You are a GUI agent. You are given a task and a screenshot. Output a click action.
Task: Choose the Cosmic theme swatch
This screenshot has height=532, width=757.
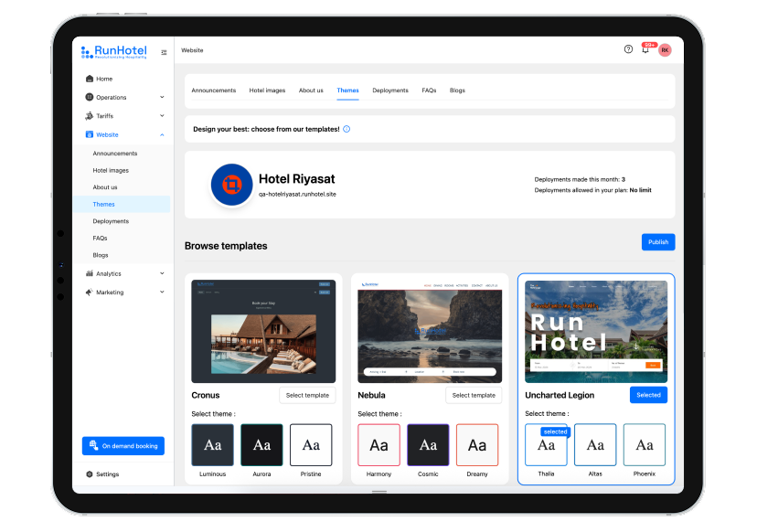pyautogui.click(x=428, y=444)
